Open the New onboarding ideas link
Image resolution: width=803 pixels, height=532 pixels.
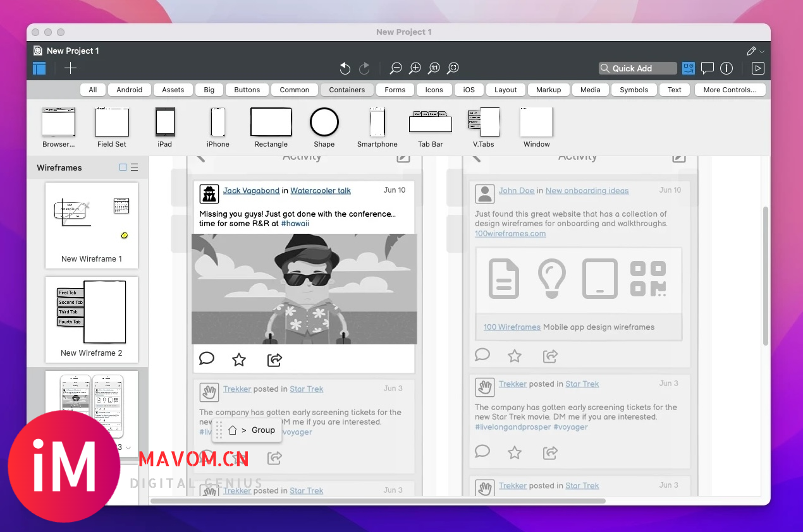point(587,190)
